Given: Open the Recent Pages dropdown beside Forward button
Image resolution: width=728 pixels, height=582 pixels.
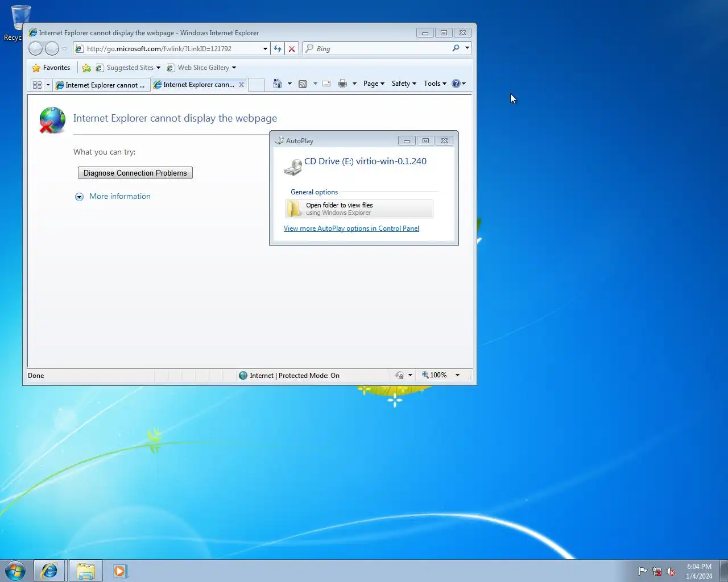Looking at the screenshot, I should (x=65, y=49).
